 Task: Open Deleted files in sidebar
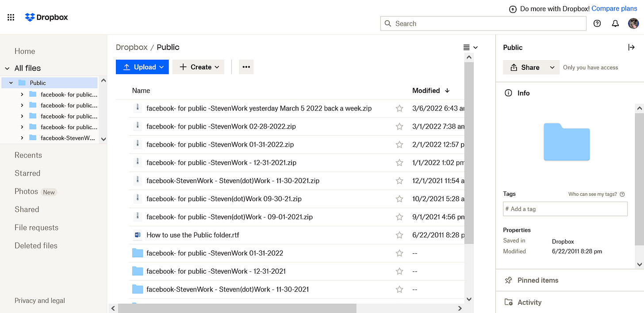(x=36, y=246)
